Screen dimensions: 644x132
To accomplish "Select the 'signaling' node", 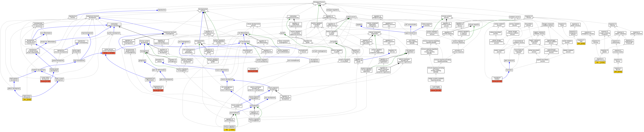I will tap(359, 25).
